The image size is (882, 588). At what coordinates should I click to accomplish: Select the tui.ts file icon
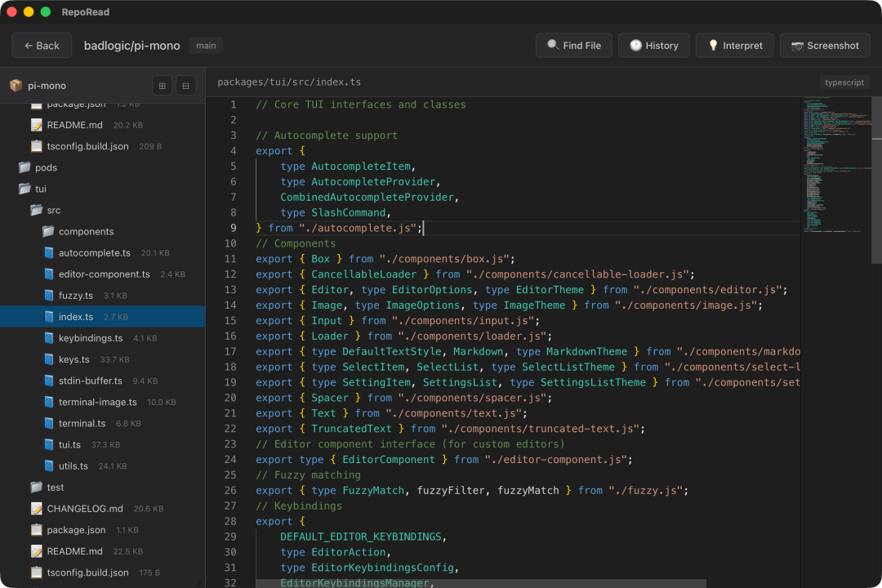[49, 445]
